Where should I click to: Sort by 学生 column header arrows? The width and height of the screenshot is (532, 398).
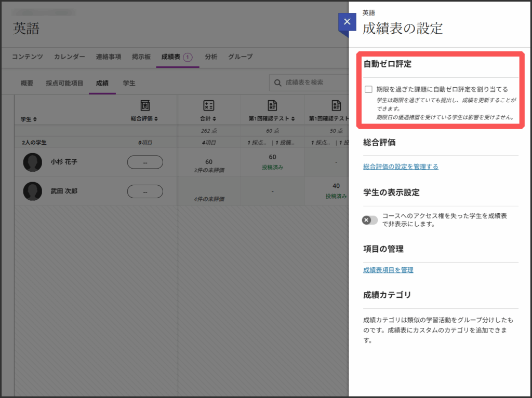pyautogui.click(x=35, y=119)
